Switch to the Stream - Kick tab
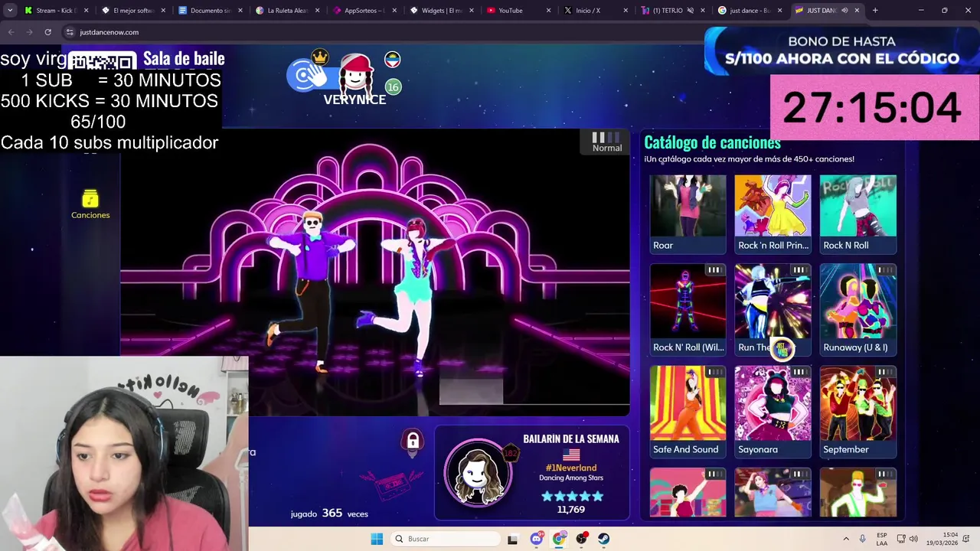Image resolution: width=980 pixels, height=551 pixels. 56,11
